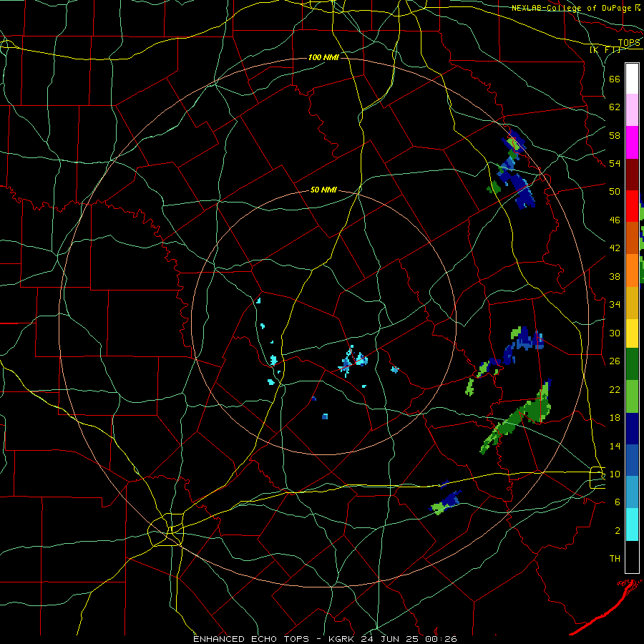The height and width of the screenshot is (644, 644).
Task: Click the "58" legend value
Action: pos(615,135)
